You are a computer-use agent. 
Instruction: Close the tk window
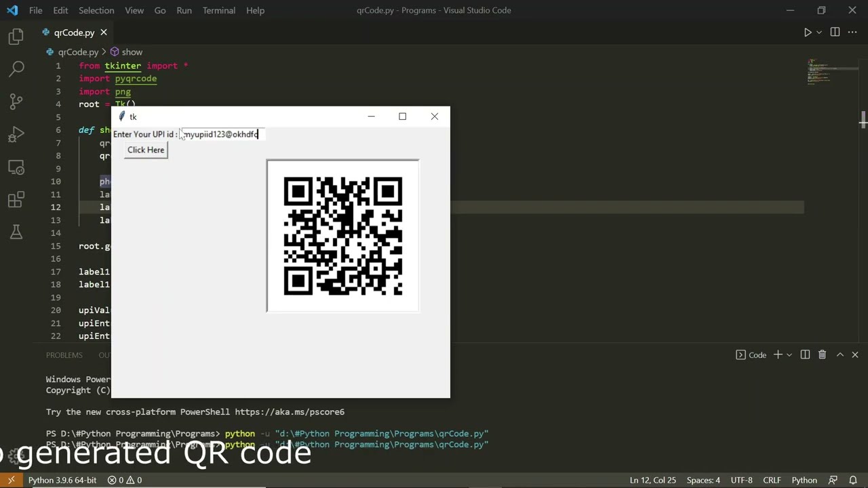pos(435,117)
